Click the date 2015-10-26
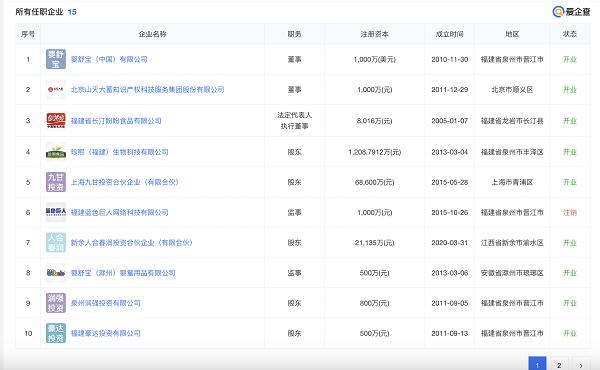 point(450,212)
